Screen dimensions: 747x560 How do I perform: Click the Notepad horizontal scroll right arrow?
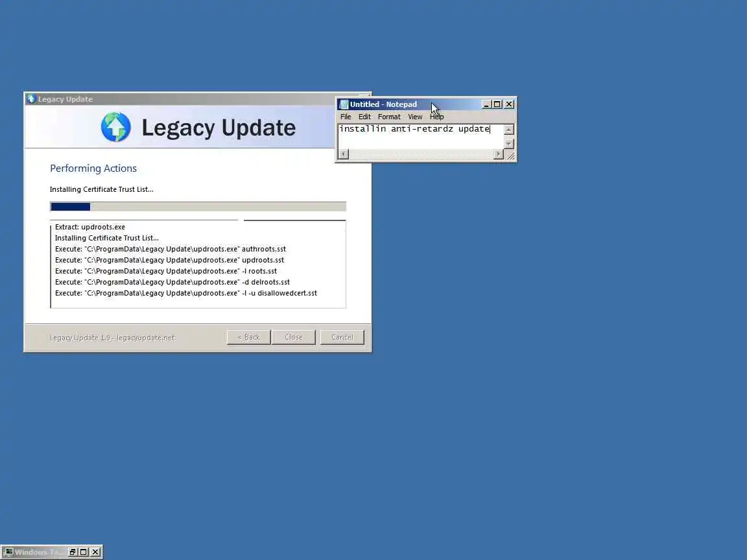[x=498, y=154]
